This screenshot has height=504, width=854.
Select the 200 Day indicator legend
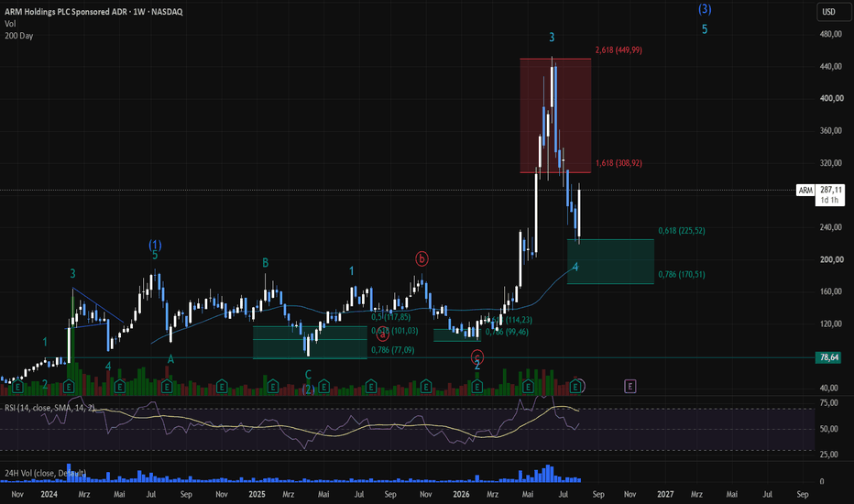tap(19, 36)
